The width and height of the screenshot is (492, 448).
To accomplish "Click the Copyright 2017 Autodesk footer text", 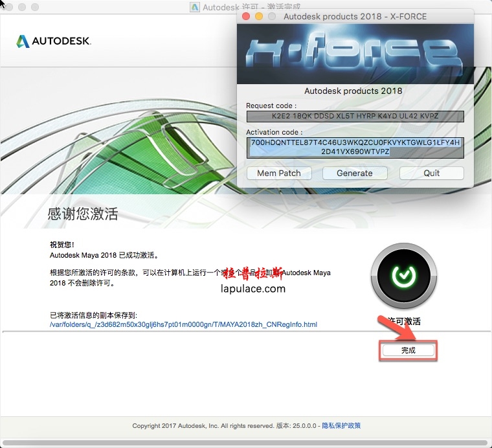I will coord(203,426).
